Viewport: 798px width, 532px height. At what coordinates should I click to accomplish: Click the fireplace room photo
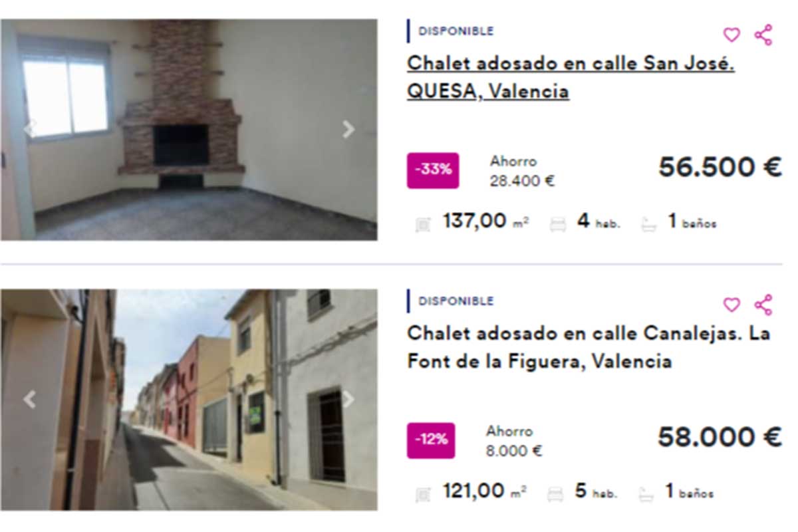[x=189, y=130]
